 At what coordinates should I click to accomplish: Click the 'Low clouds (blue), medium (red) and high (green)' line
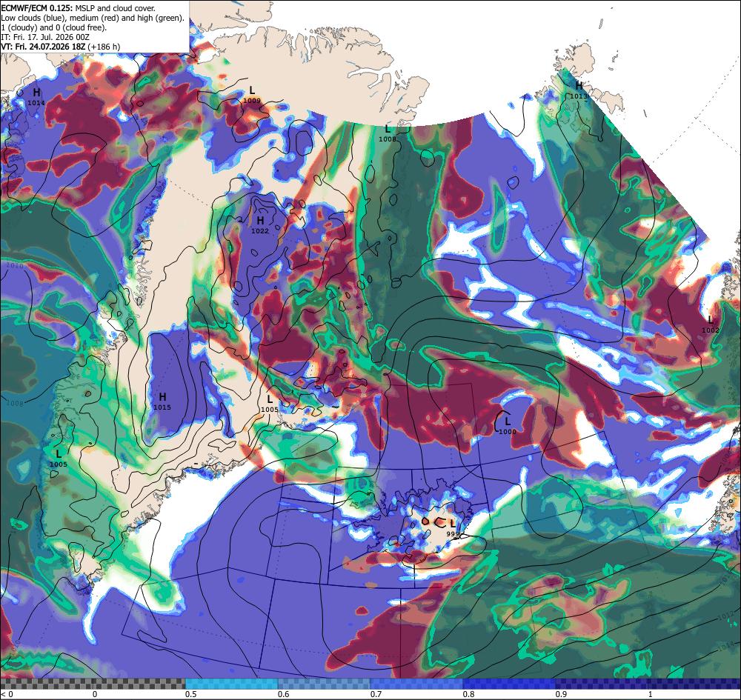click(93, 18)
